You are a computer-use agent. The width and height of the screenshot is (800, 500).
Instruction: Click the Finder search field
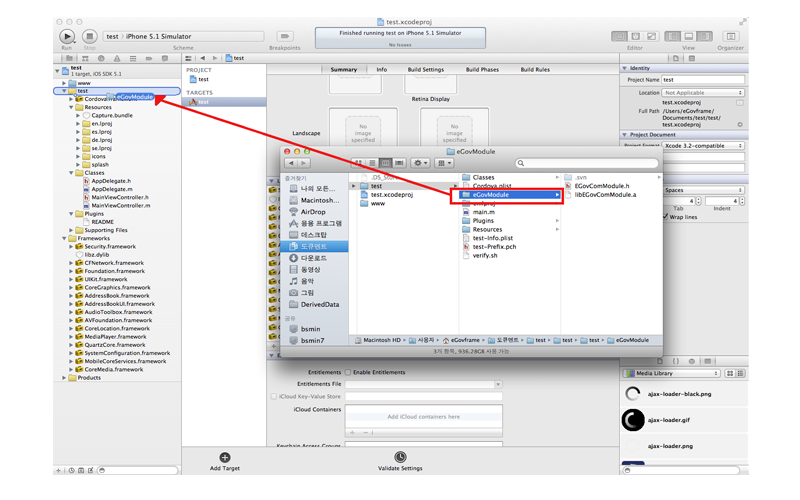point(585,163)
